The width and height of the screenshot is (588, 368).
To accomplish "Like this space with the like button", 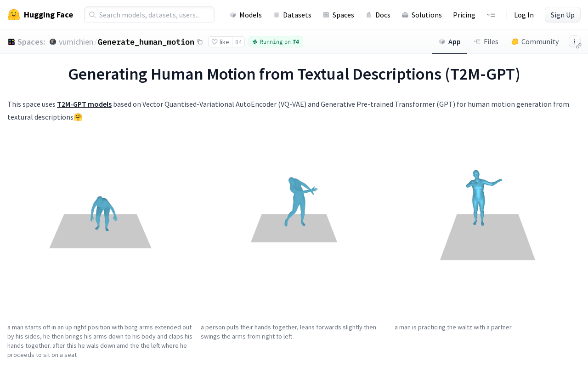I will coord(220,42).
